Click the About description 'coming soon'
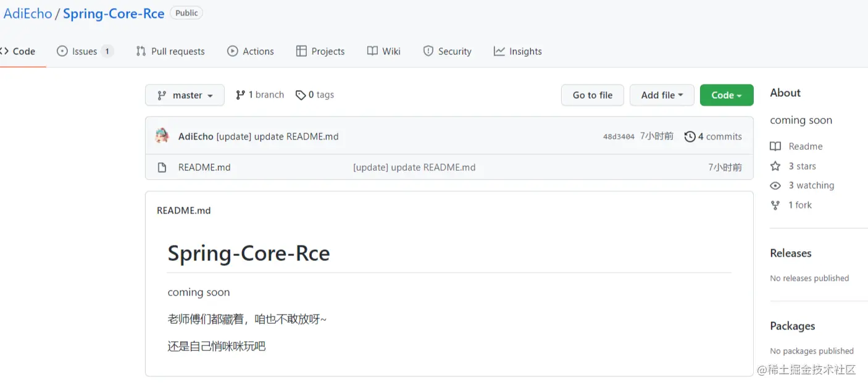The image size is (868, 388). click(x=801, y=120)
